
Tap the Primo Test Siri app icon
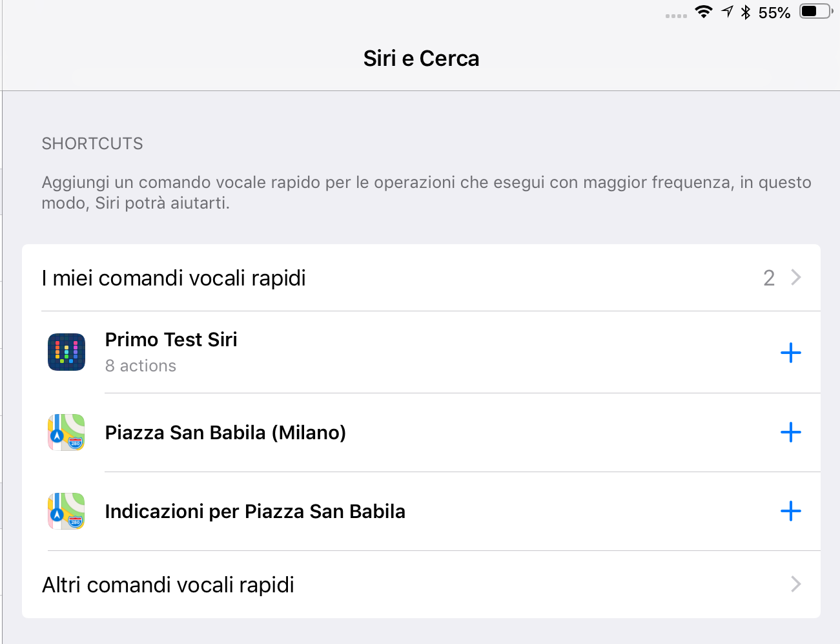pyautogui.click(x=67, y=352)
